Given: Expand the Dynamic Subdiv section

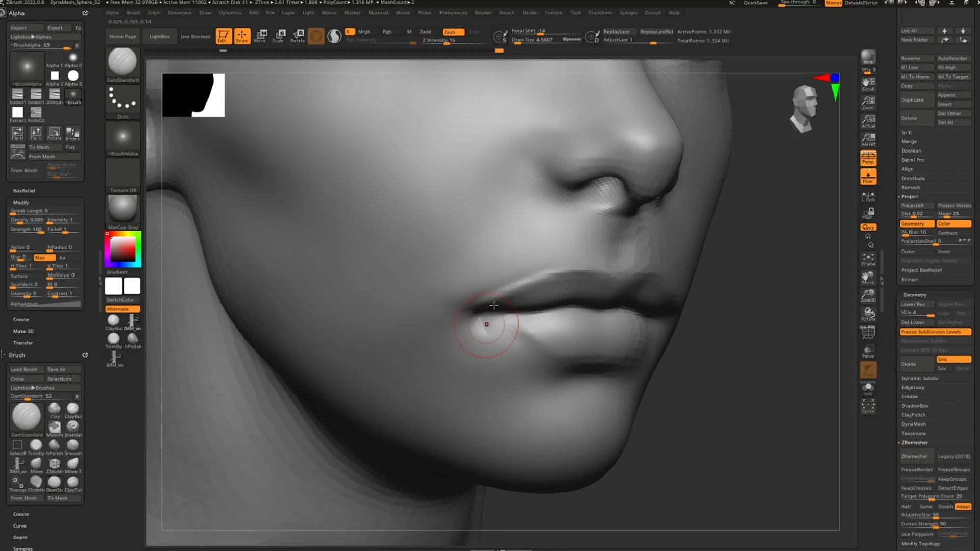Looking at the screenshot, I should tap(920, 378).
